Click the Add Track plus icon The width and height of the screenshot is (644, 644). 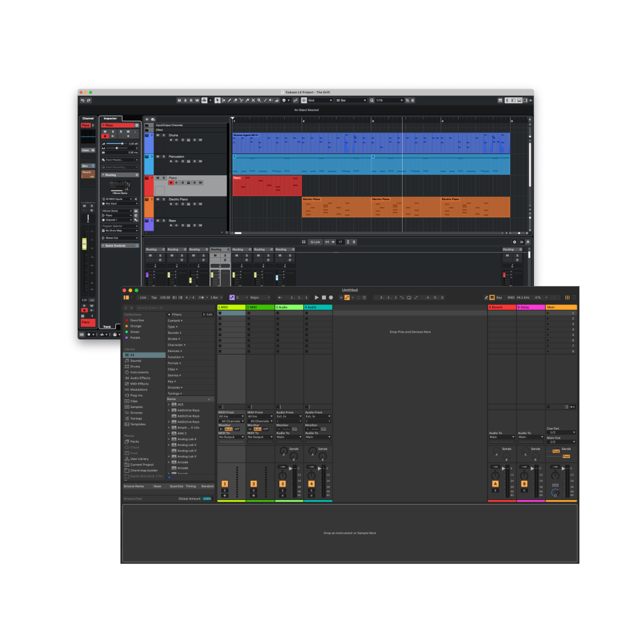click(147, 119)
